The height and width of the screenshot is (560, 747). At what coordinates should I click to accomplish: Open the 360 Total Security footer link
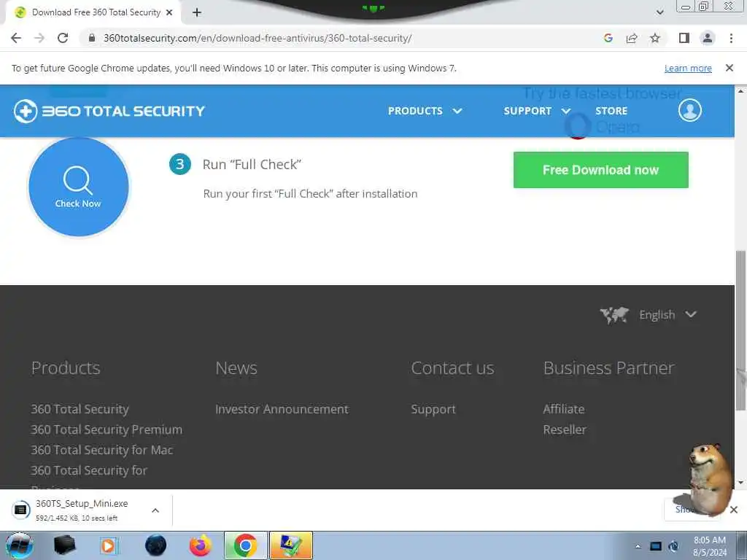[80, 409]
